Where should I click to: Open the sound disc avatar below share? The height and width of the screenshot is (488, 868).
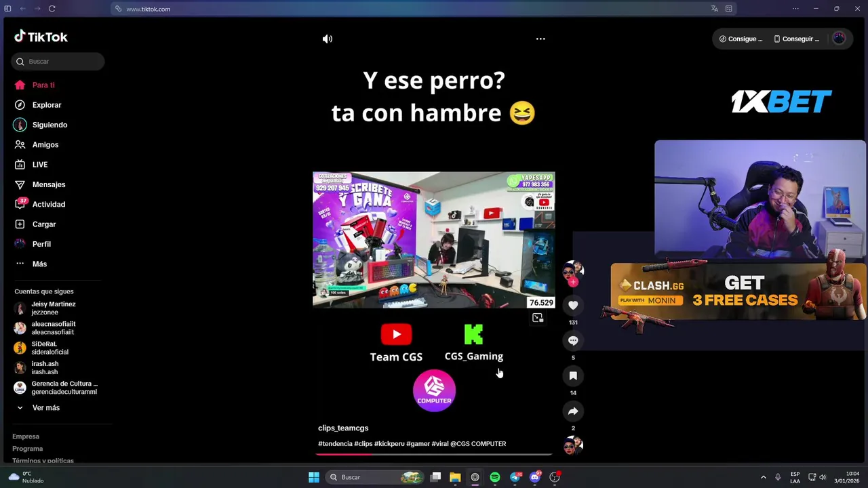pos(573,445)
